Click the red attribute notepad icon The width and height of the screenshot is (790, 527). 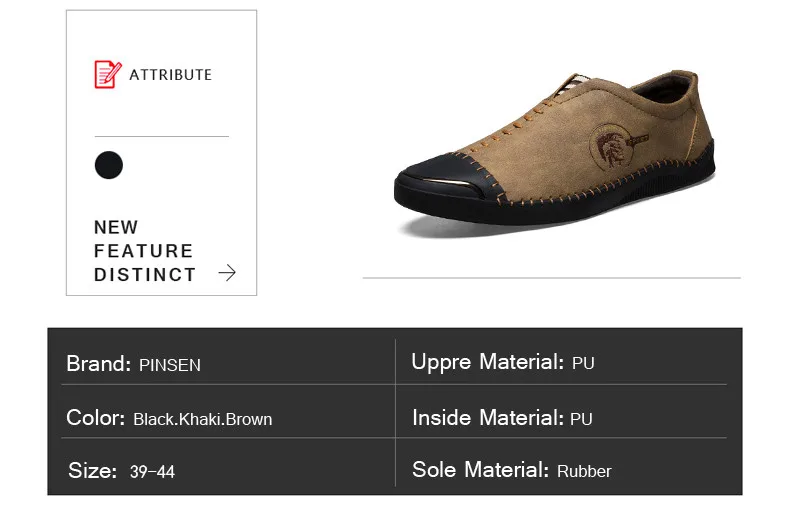(108, 74)
